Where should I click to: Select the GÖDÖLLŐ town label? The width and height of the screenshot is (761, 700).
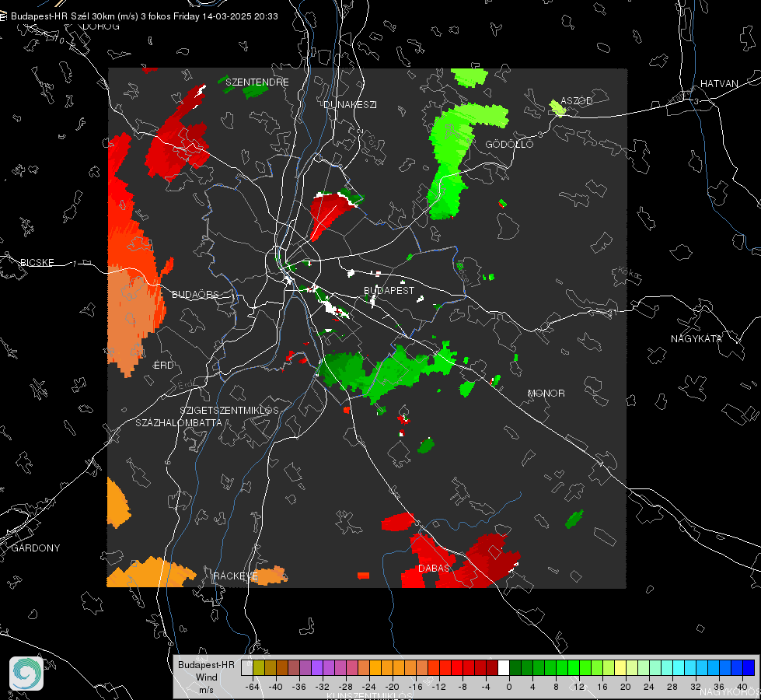click(x=509, y=144)
